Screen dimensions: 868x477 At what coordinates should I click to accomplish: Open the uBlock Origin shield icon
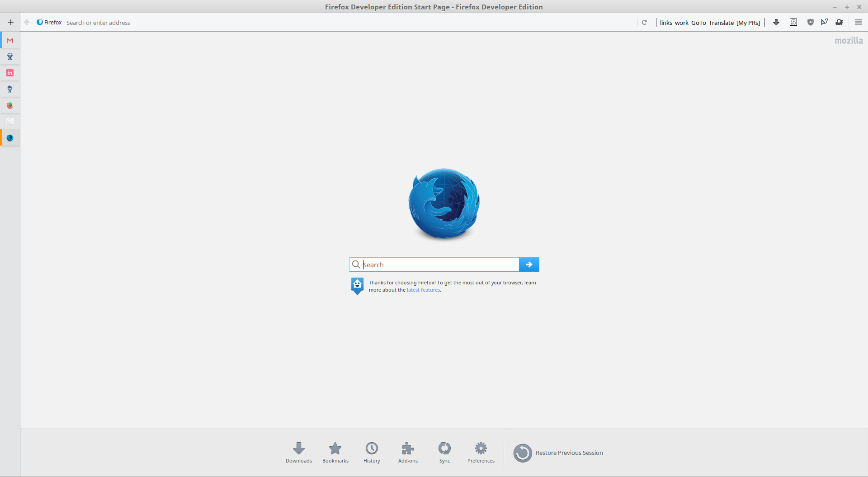(811, 22)
